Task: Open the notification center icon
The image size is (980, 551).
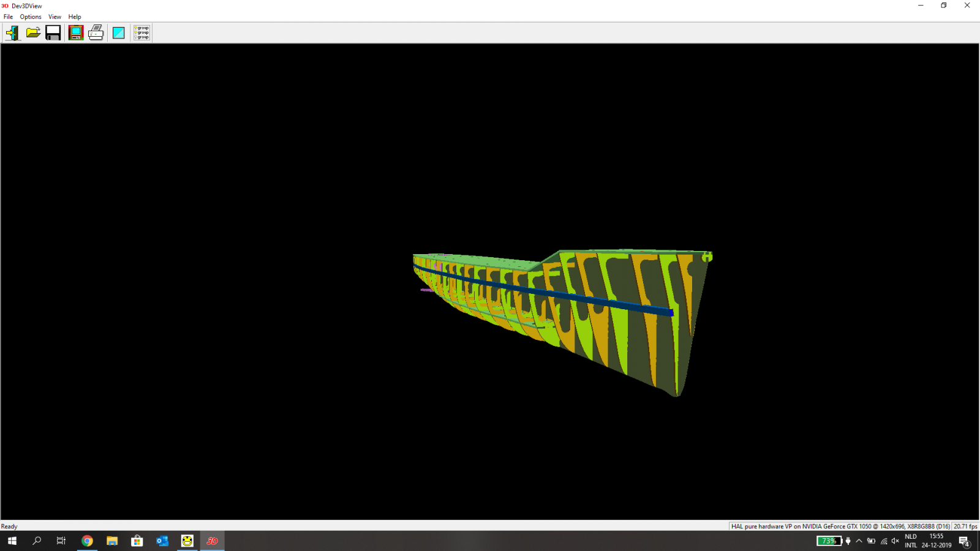Action: pos(965,541)
